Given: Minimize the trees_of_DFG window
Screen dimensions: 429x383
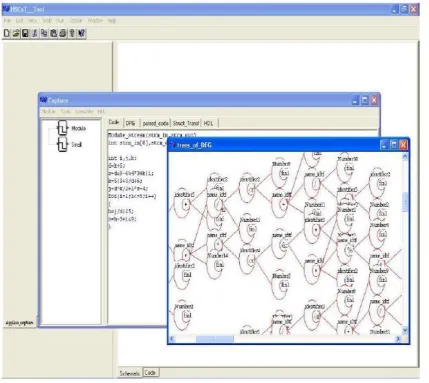Looking at the screenshot, I should pos(384,145).
